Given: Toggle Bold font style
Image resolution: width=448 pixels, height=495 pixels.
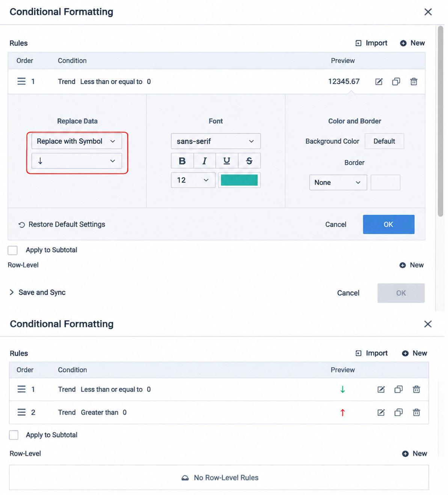Looking at the screenshot, I should [x=182, y=161].
